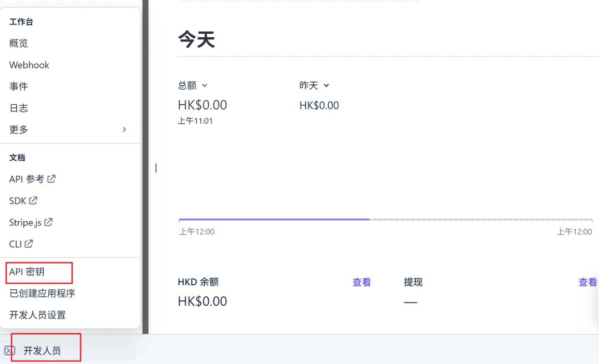Viewport: 599px width, 364px height.
Task: Open the 昨天 comparison dropdown
Action: click(x=326, y=85)
